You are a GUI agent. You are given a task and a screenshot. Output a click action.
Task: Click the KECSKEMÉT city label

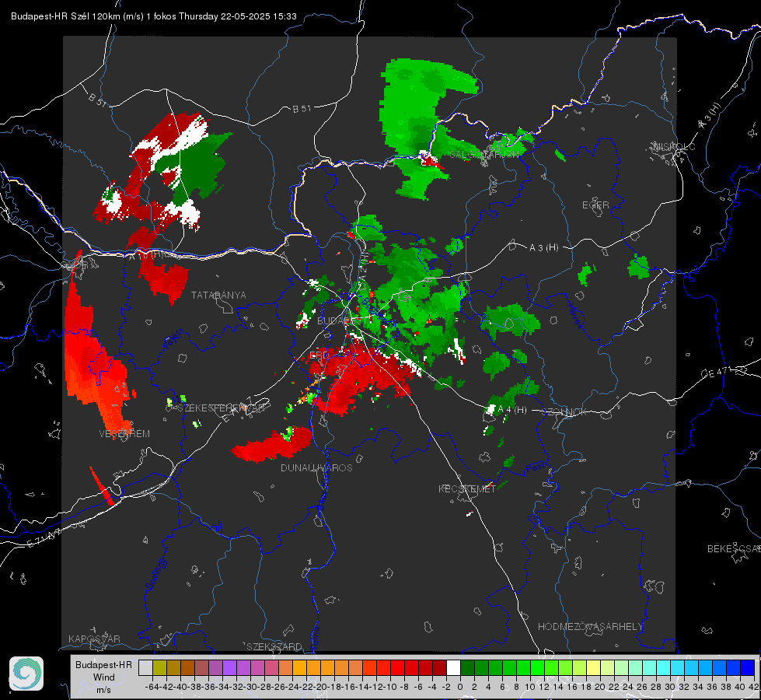[x=467, y=488]
